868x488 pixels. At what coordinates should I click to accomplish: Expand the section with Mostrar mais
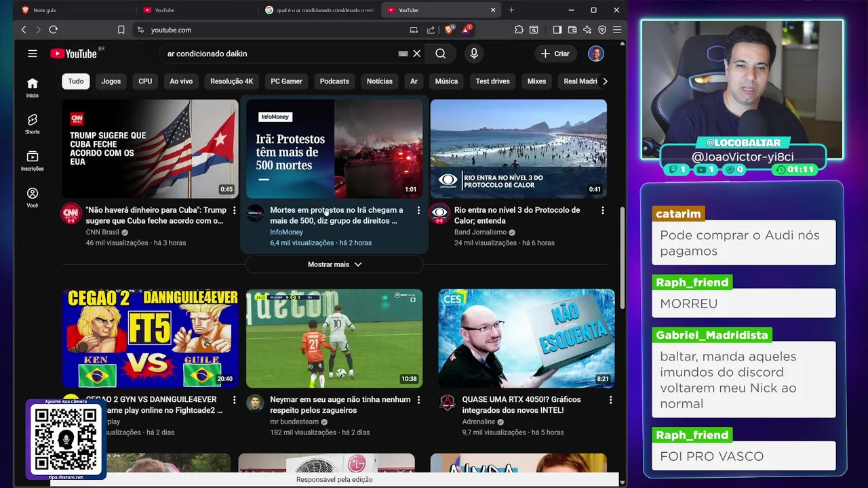[x=334, y=264]
